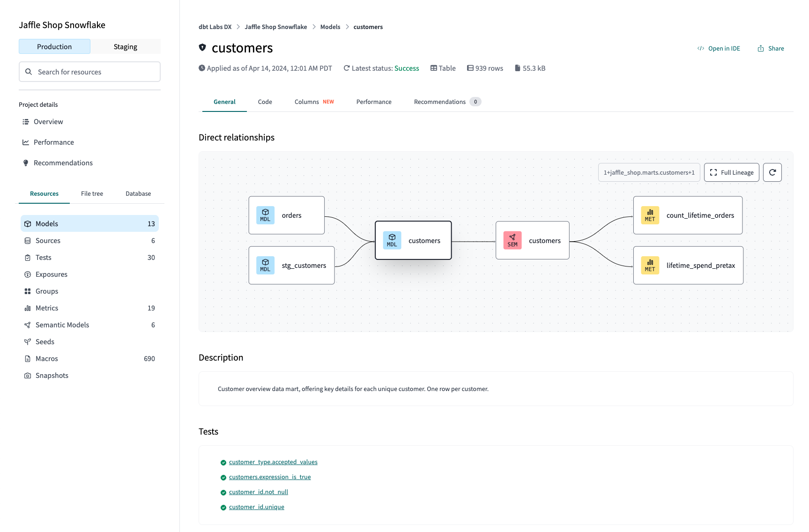Click the magnifier icon in the search box

click(29, 72)
